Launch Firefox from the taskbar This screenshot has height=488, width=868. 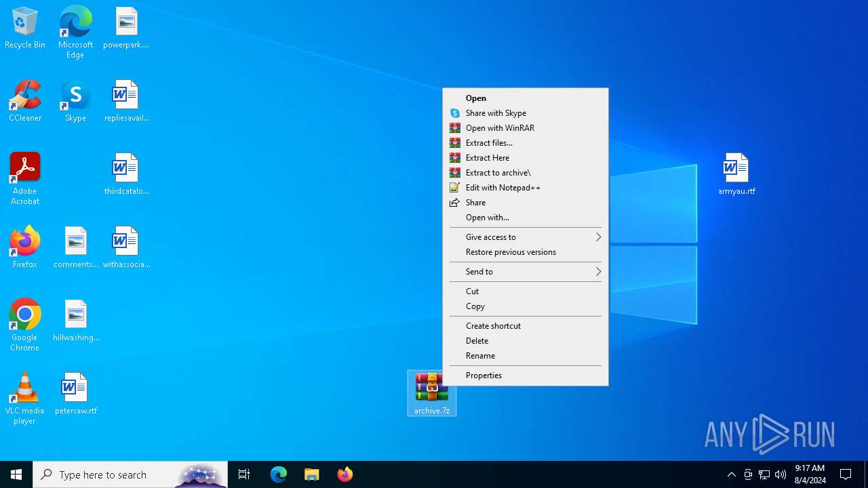[x=344, y=474]
